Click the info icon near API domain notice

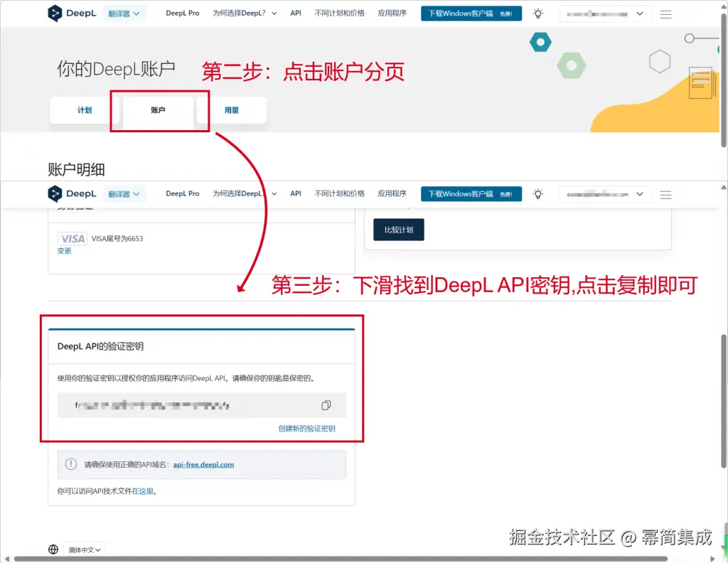pyautogui.click(x=71, y=464)
